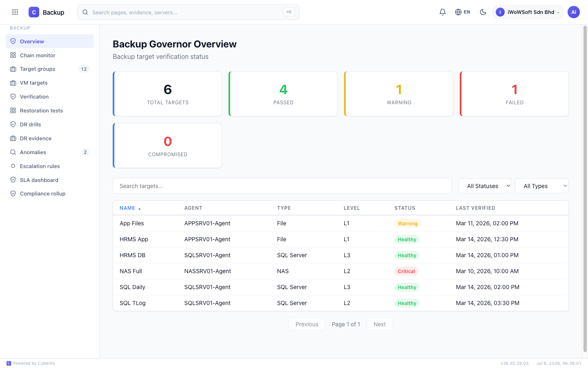Open the All Types dropdown
This screenshot has height=368, width=588.
[x=542, y=186]
